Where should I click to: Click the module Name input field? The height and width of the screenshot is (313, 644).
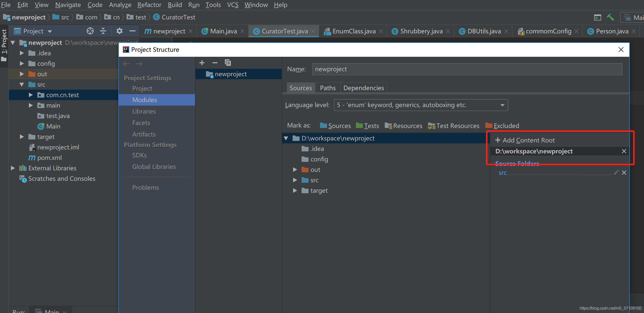pos(467,69)
